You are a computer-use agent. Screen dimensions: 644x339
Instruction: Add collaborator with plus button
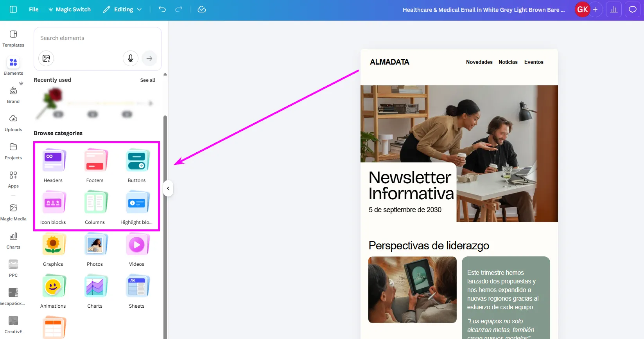[x=595, y=9]
